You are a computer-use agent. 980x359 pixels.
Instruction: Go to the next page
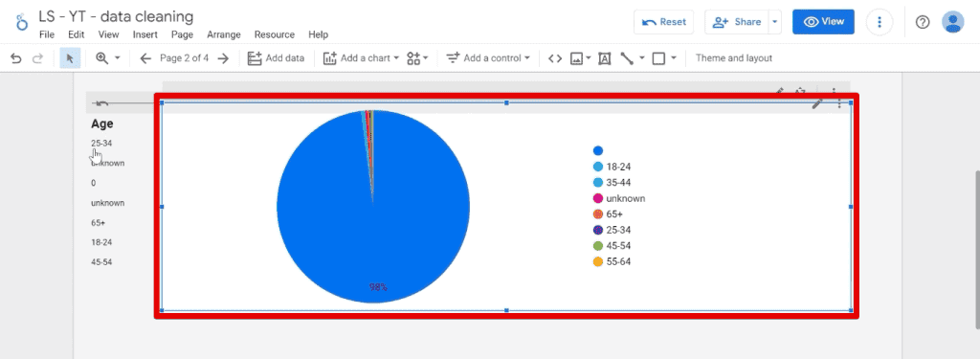(x=223, y=58)
